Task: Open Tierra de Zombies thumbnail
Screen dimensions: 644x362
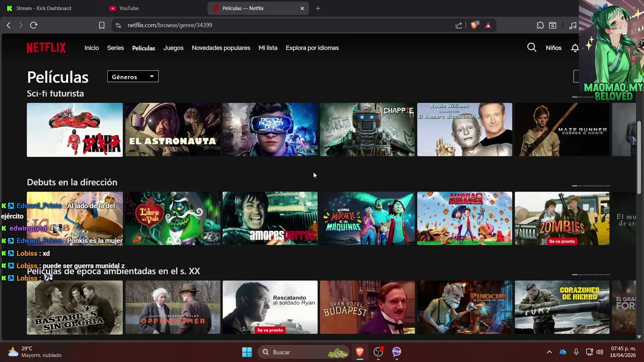Action: pyautogui.click(x=562, y=218)
